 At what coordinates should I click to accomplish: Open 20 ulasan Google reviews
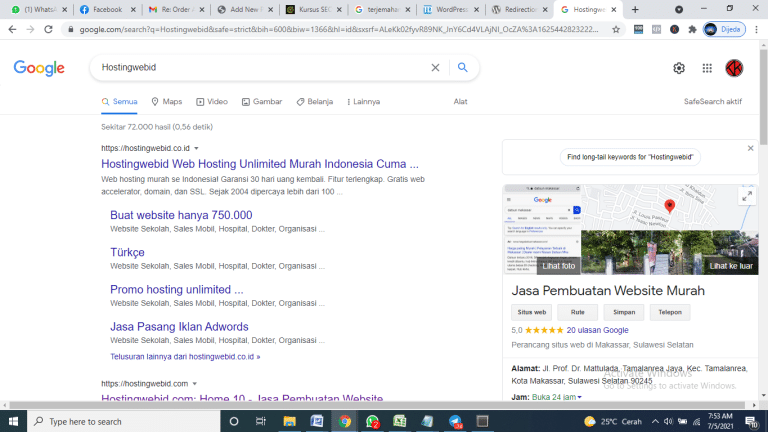click(x=597, y=330)
